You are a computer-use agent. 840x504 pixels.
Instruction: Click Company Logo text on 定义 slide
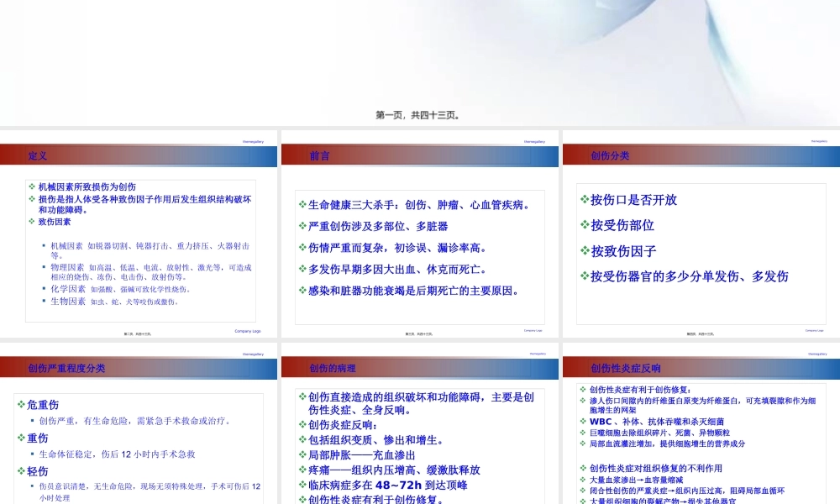(x=247, y=331)
